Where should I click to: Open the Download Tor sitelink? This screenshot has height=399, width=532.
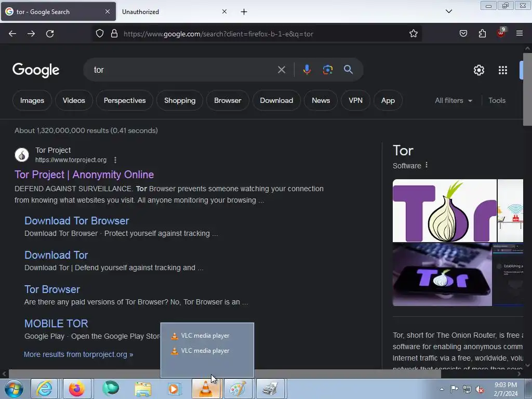(56, 255)
